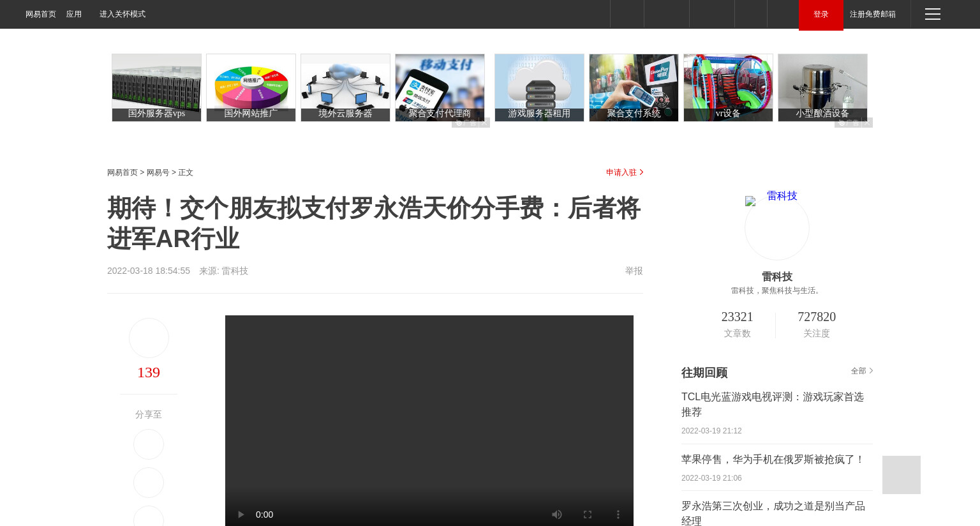980x526 pixels.
Task: Click 申请入驻 link
Action: (x=625, y=172)
